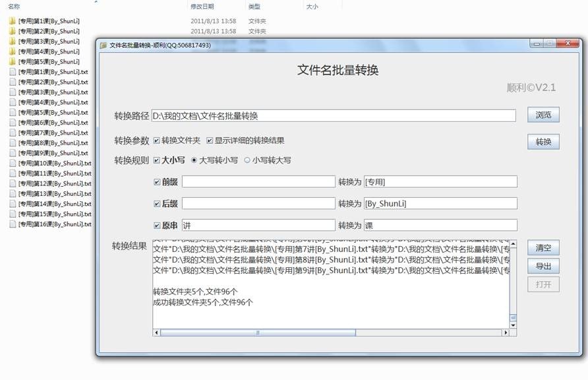The width and height of the screenshot is (588, 380).
Task: Click file icon of [专用]第6课[By_ShunLi].txt
Action: pos(13,122)
